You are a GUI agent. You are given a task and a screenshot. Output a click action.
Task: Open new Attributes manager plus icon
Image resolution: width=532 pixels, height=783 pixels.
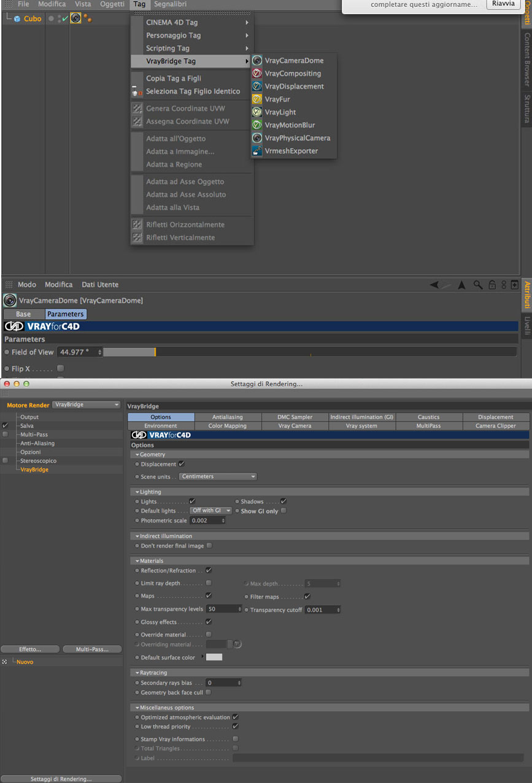pyautogui.click(x=514, y=285)
